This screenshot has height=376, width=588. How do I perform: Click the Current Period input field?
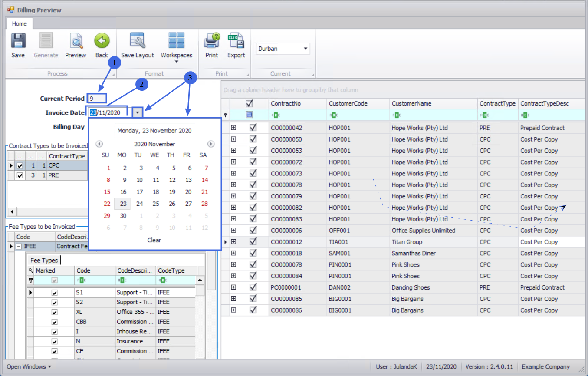96,99
